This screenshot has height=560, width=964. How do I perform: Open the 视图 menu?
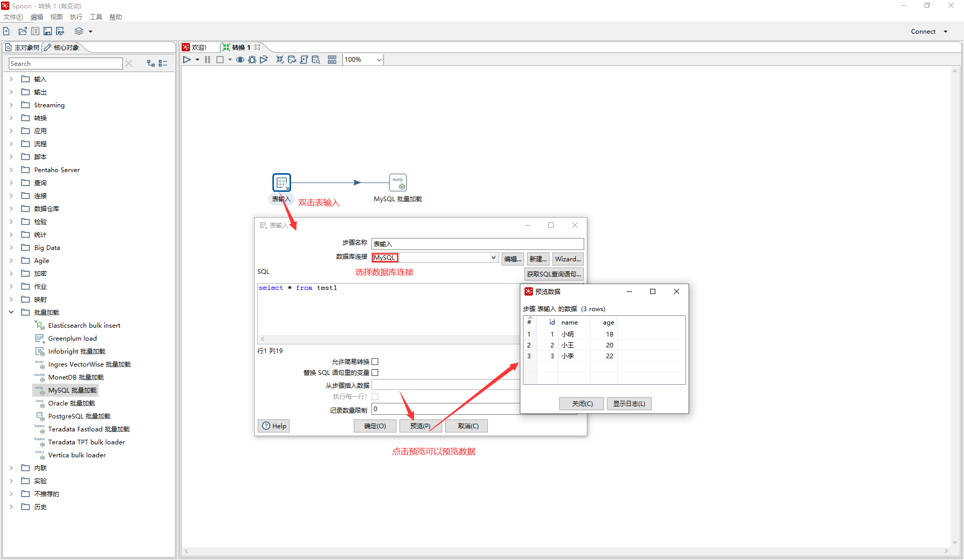(57, 17)
